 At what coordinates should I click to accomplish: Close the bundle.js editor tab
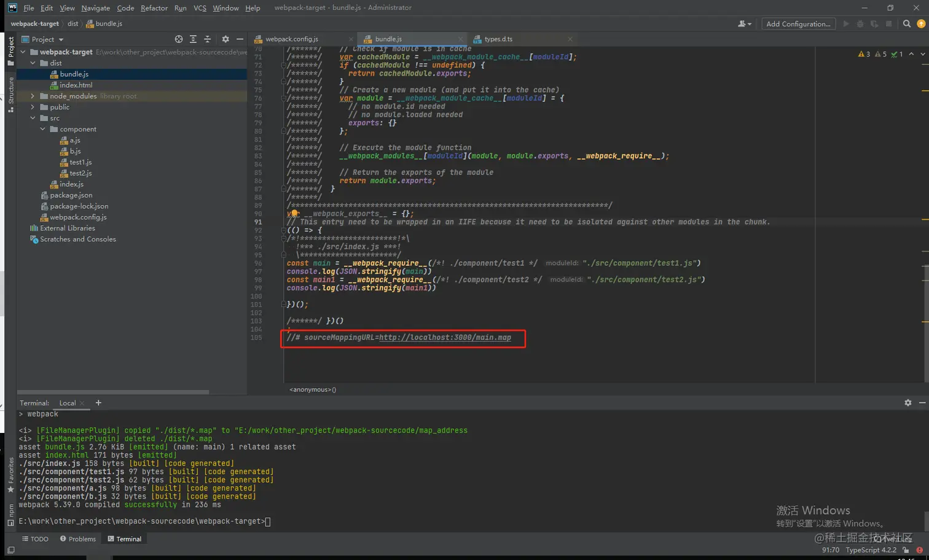click(461, 39)
